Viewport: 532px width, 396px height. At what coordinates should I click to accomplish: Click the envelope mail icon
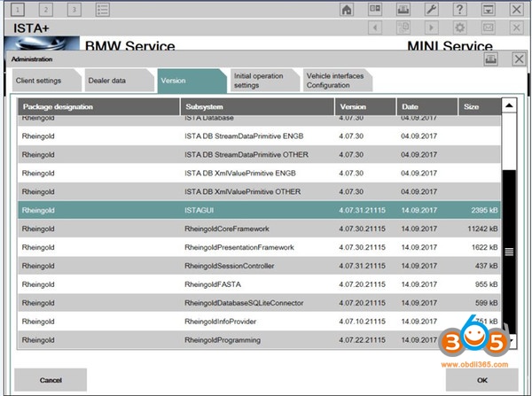point(488,27)
